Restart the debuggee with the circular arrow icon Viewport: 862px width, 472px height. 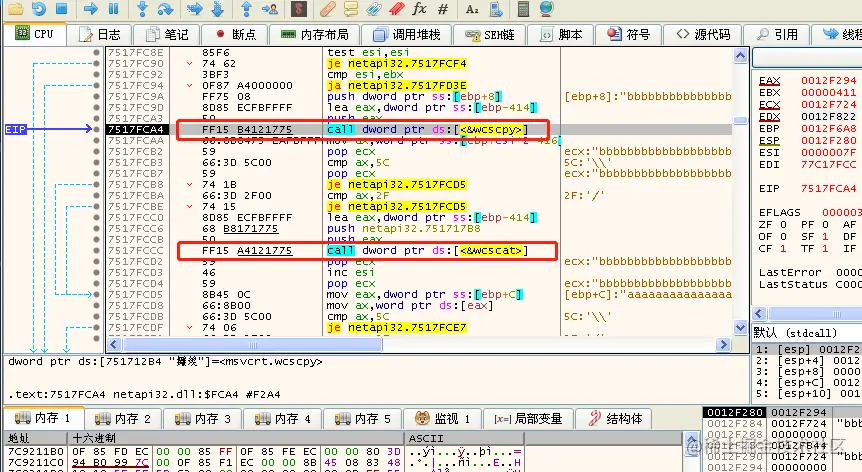(38, 8)
